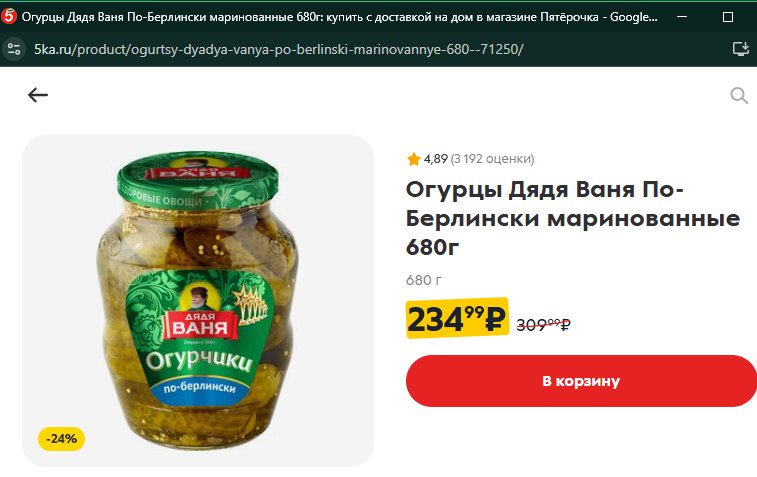Open the cucumber jar product image

pos(198,301)
